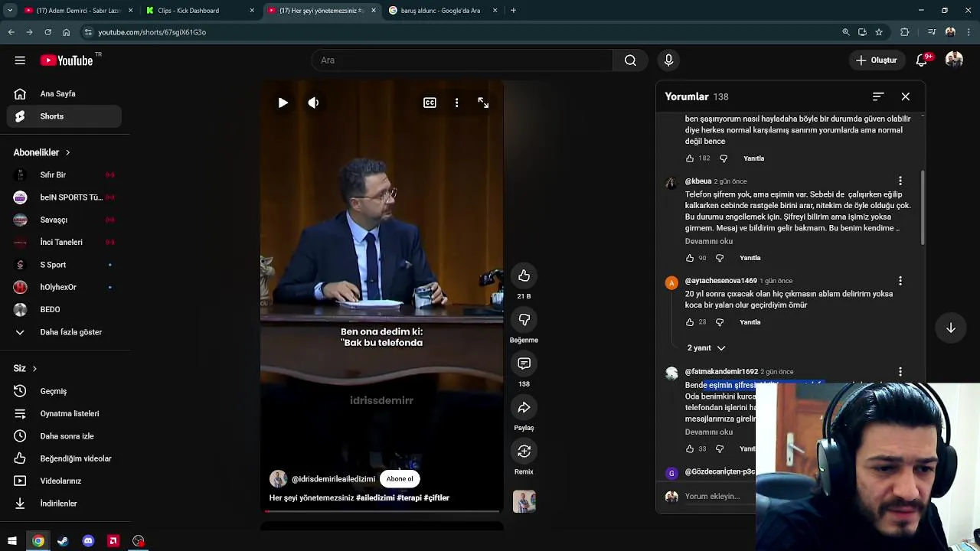This screenshot has width=980, height=551.
Task: Open the account avatar menu
Action: point(954,60)
